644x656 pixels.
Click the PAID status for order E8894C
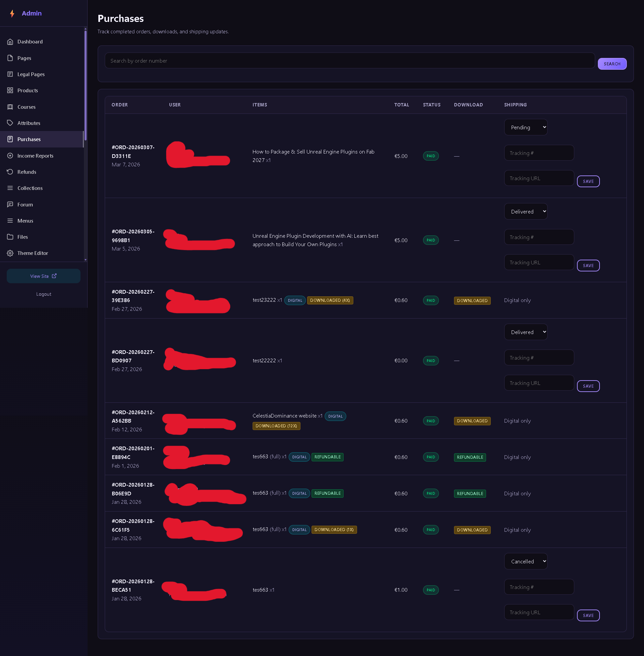430,457
